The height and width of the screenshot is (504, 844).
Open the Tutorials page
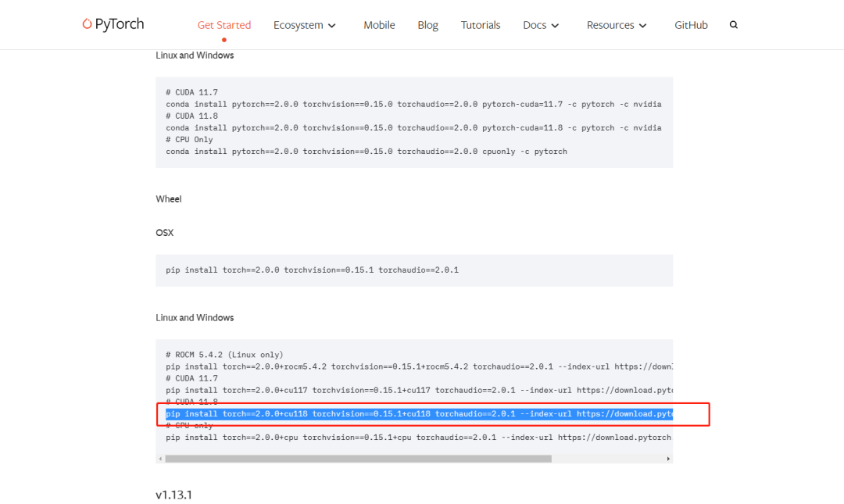[x=481, y=25]
